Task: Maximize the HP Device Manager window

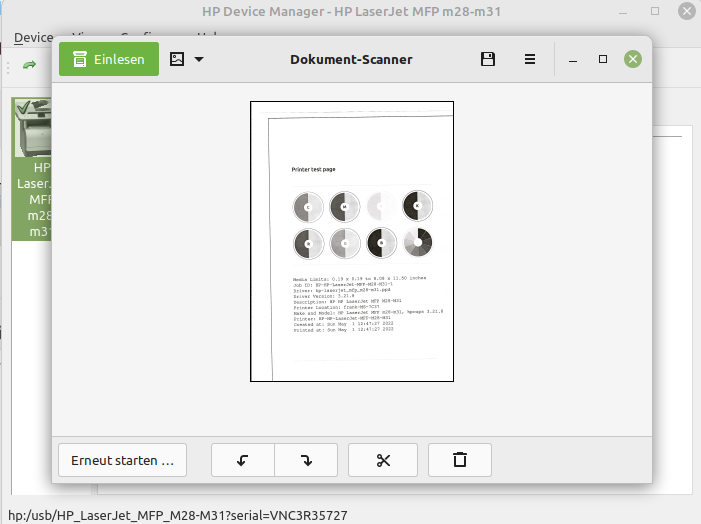Action: [x=655, y=11]
